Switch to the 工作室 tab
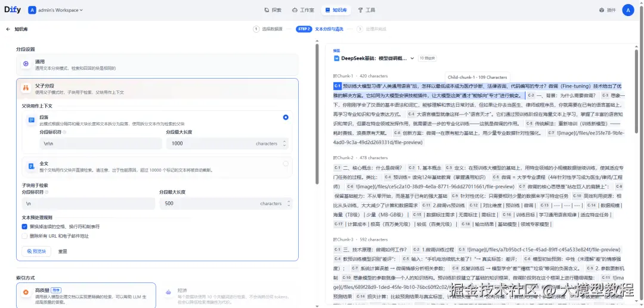The width and height of the screenshot is (644, 308). 303,10
